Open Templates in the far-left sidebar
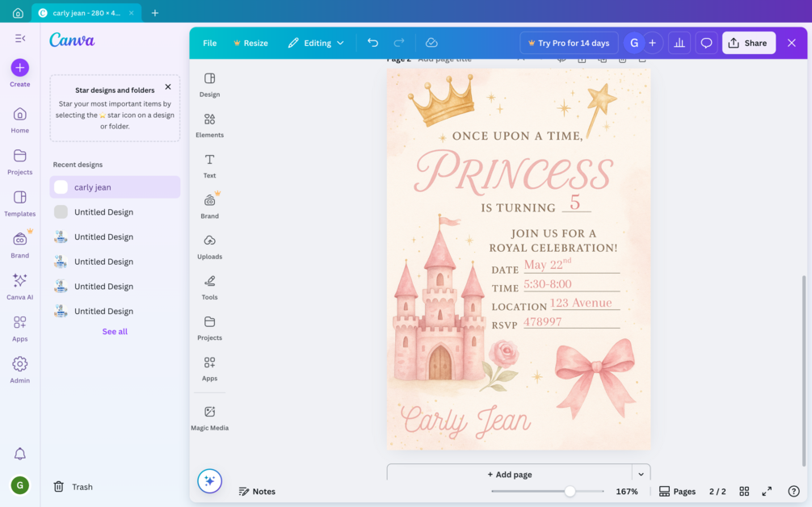812x507 pixels. pos(19,203)
